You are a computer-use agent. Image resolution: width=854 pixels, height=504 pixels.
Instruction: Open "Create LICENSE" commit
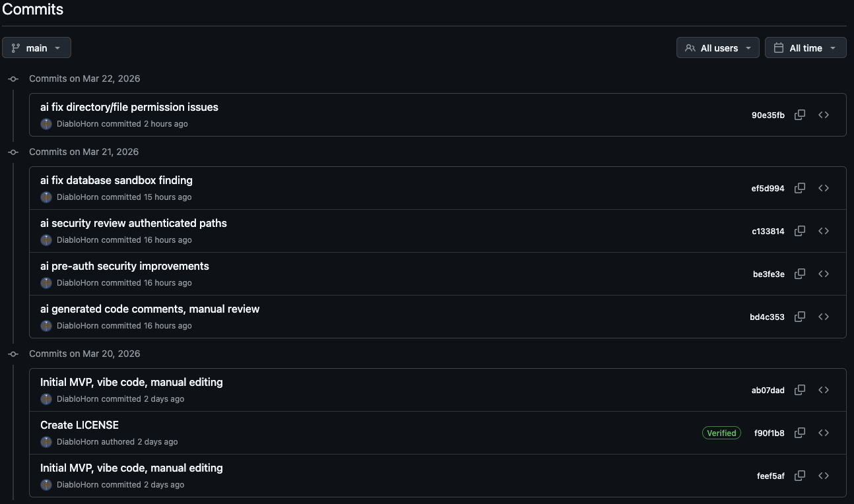tap(79, 425)
